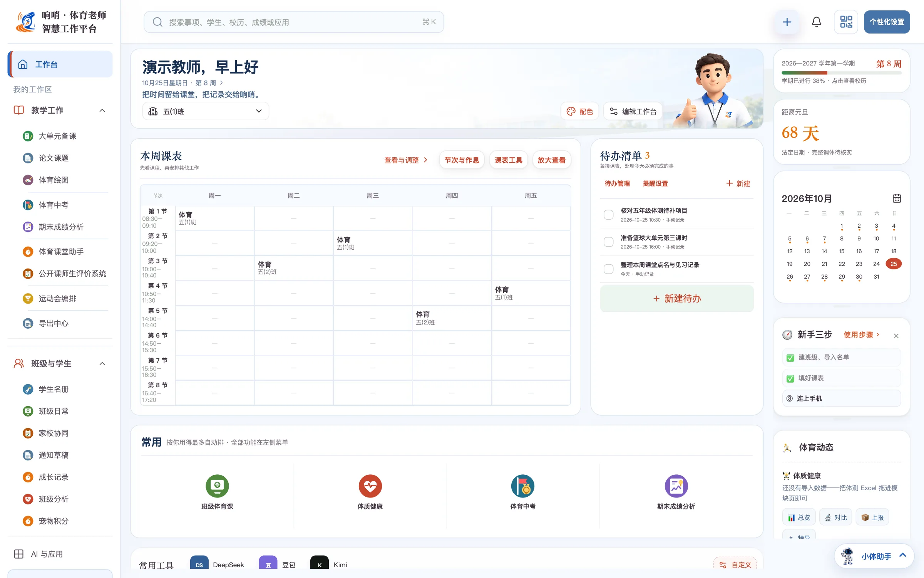
Task: Open 配色 color palette button
Action: (x=580, y=111)
